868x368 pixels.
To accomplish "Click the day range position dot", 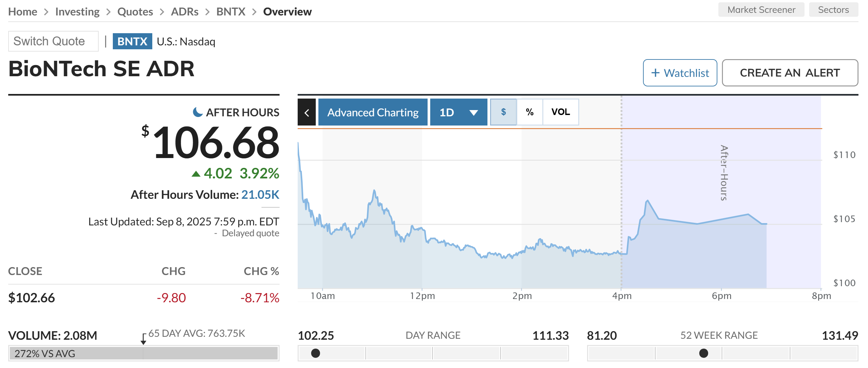I will coord(315,353).
